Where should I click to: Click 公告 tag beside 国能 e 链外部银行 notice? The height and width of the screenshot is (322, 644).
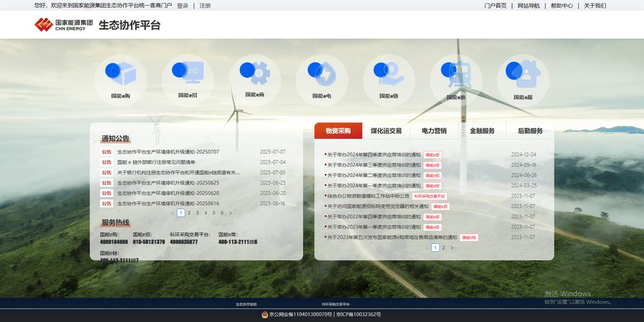coord(106,162)
